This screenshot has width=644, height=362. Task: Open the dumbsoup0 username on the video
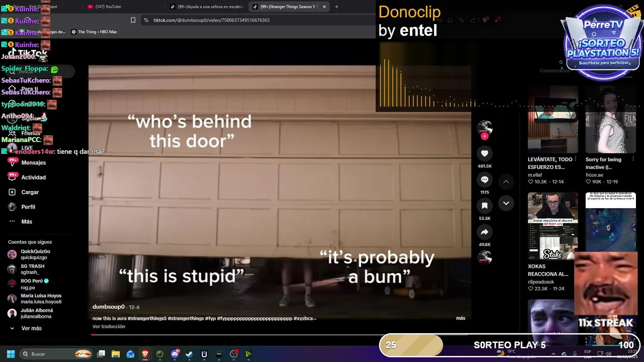[x=108, y=307]
